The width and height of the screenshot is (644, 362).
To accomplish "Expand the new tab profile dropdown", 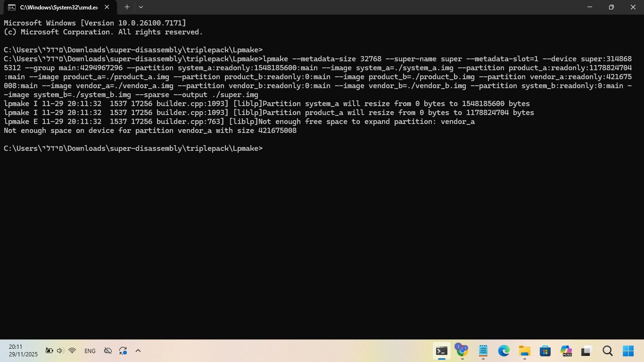I will [x=141, y=7].
